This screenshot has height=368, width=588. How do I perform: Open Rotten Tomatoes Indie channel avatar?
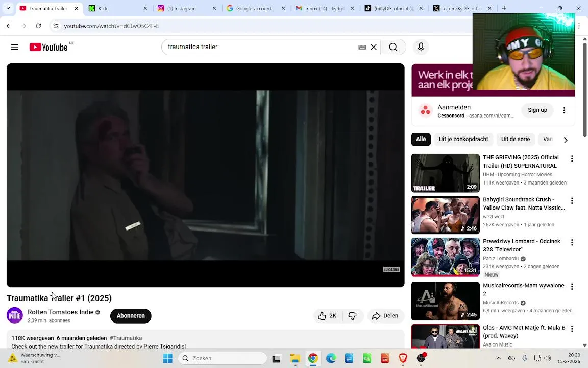tap(15, 315)
